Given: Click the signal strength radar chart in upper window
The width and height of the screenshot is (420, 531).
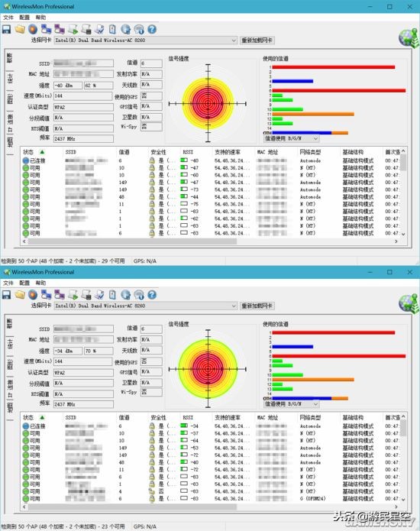Looking at the screenshot, I should (208, 103).
